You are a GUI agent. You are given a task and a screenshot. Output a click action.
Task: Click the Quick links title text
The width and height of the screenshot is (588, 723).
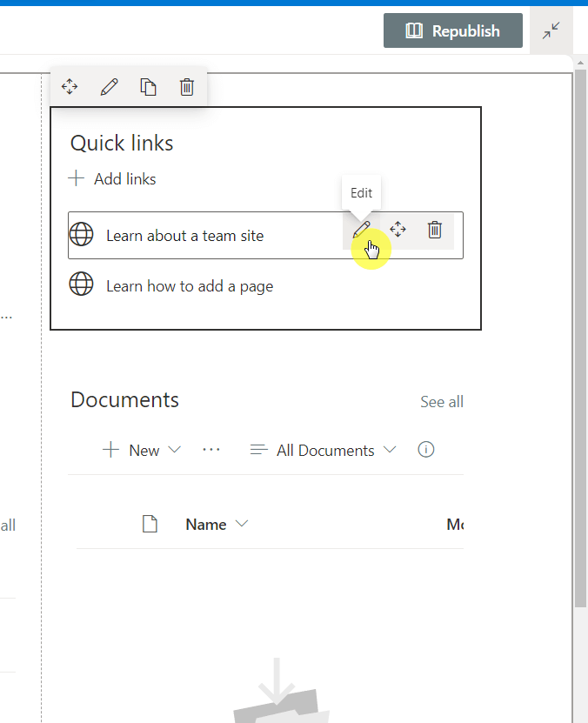coord(122,143)
